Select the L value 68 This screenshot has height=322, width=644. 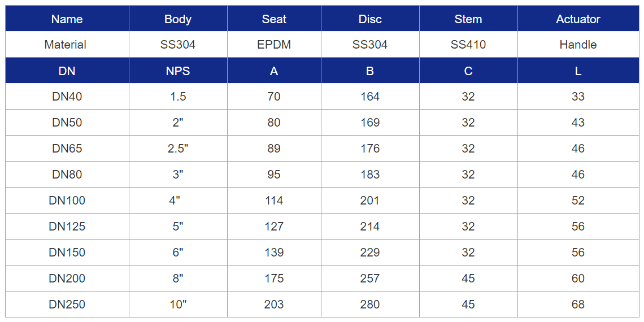578,304
